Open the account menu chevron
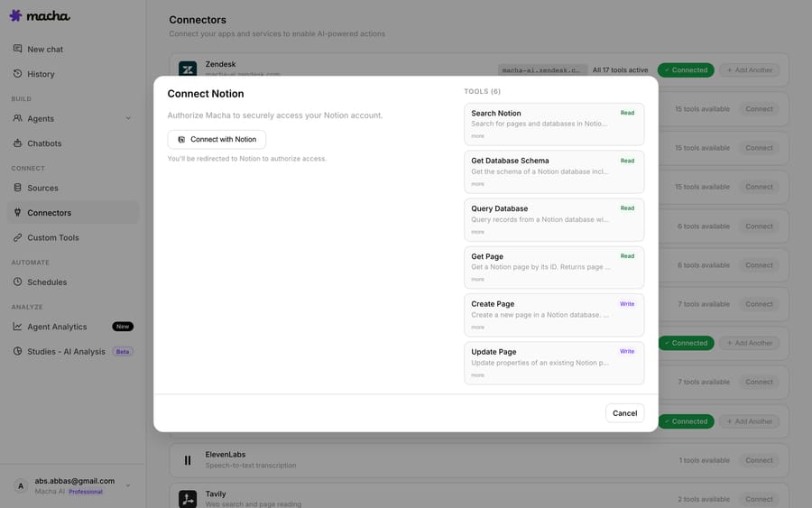 128,485
